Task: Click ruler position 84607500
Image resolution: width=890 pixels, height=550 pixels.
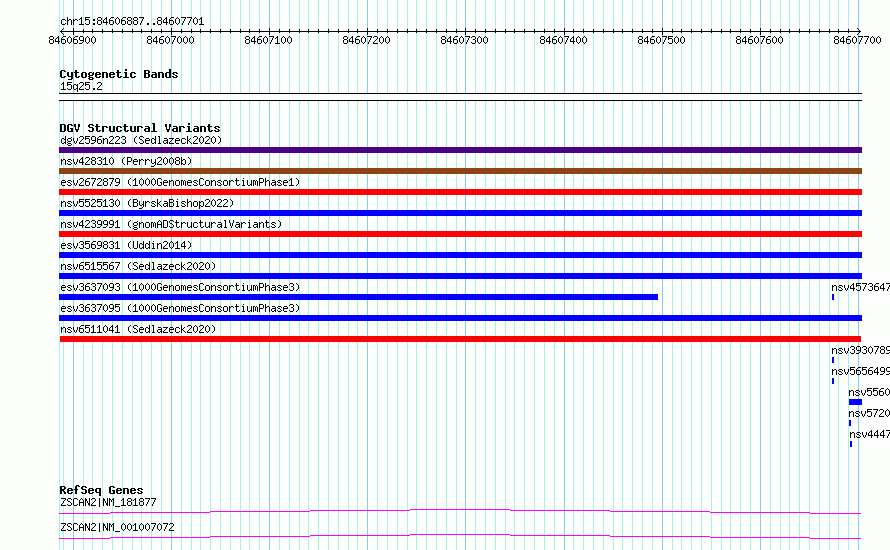Action: (661, 40)
